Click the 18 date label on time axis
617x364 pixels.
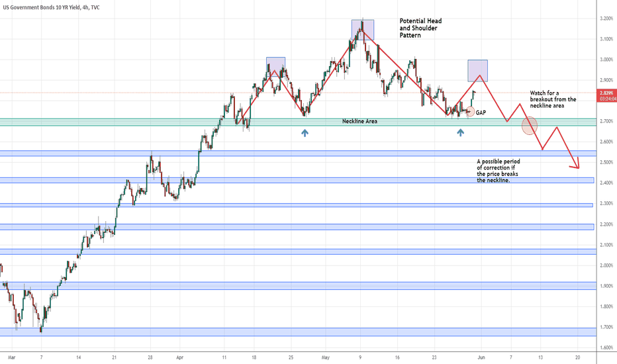pyautogui.click(x=254, y=357)
